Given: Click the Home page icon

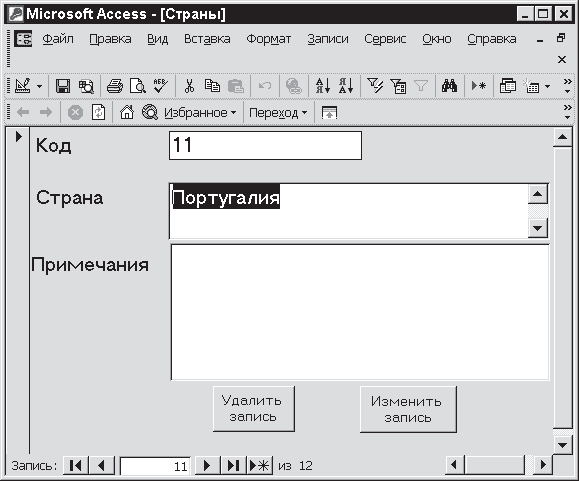Looking at the screenshot, I should tap(127, 112).
